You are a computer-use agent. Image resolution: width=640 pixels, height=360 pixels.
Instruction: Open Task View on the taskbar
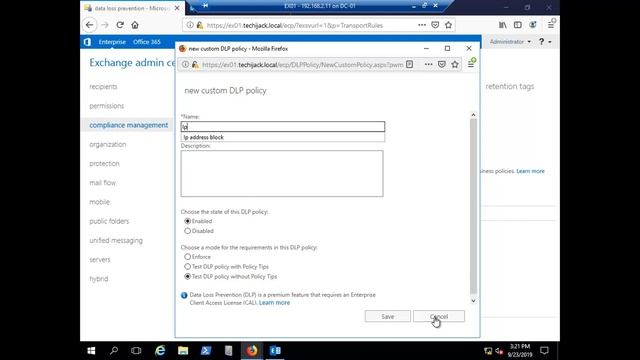point(136,351)
